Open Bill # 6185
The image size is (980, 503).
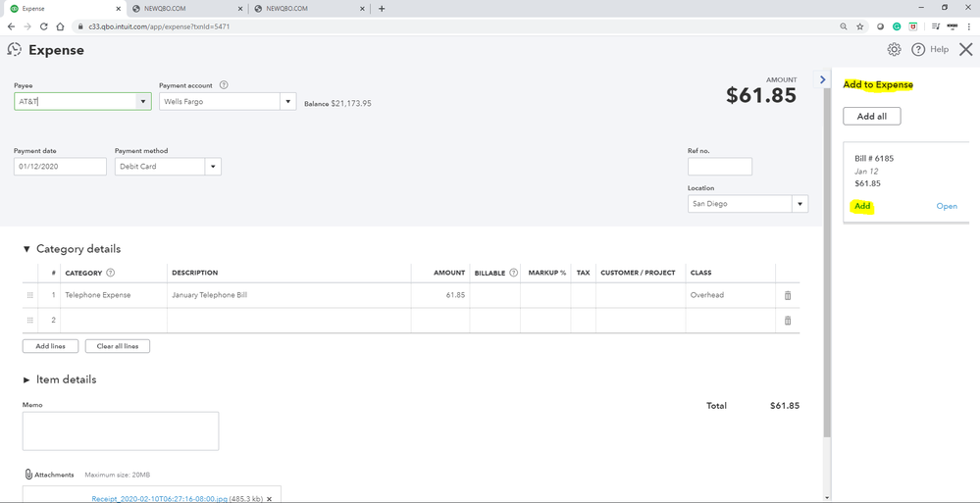click(x=947, y=206)
